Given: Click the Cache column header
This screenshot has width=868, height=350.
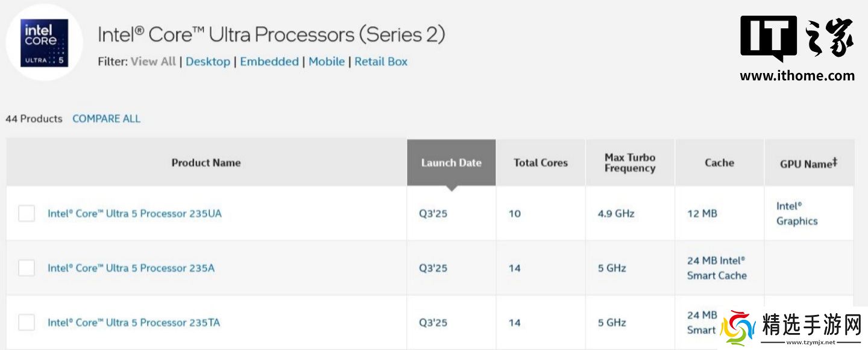Looking at the screenshot, I should 719,162.
